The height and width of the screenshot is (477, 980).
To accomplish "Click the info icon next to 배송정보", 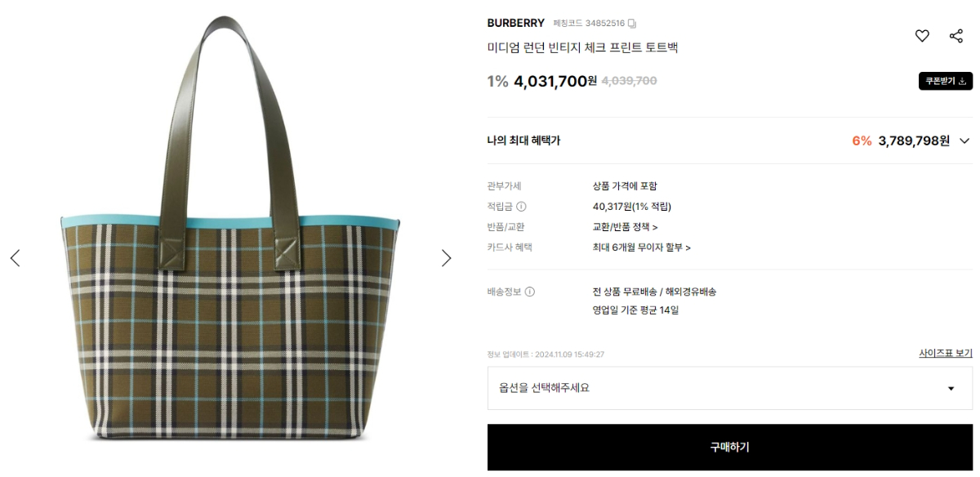I will click(530, 292).
